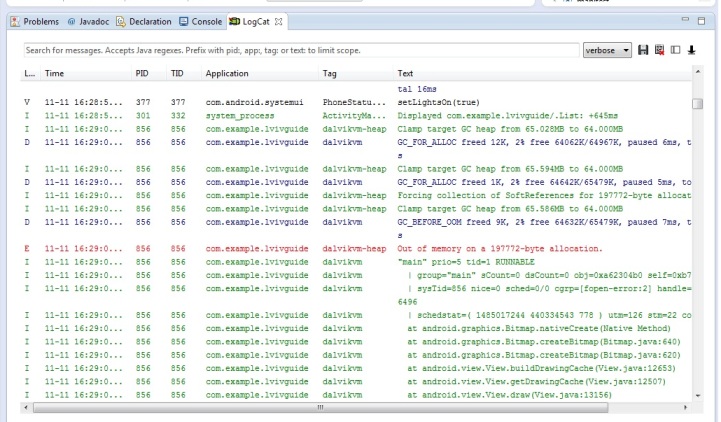Select the GC_FOR_ALLOC freed 1K row
Viewport: 721px width, 422px height.
[356, 182]
